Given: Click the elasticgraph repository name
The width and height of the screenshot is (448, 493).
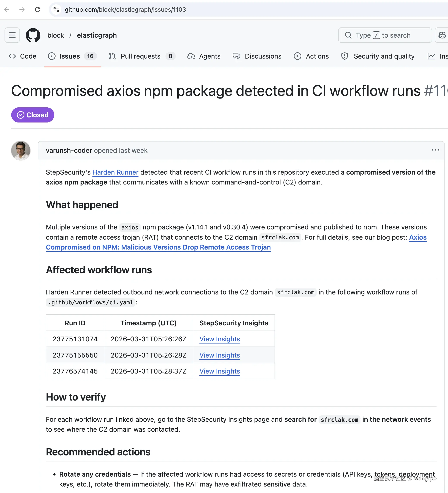Looking at the screenshot, I should [97, 35].
